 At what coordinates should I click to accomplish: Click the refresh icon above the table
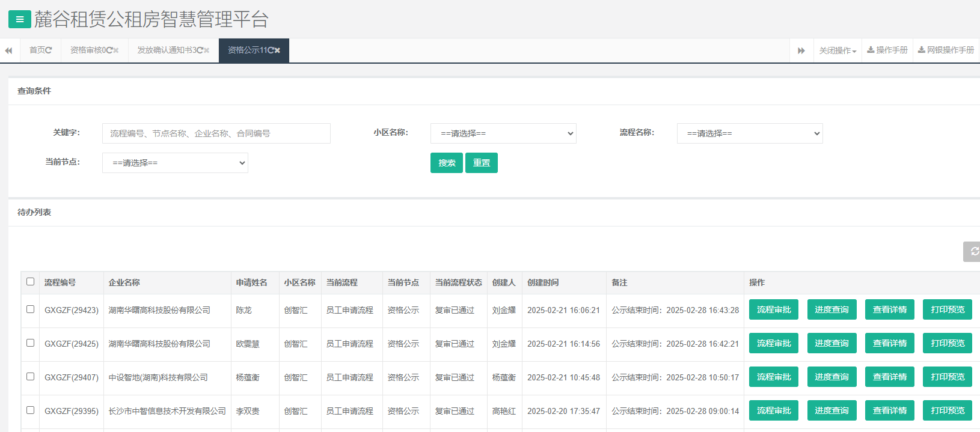(x=973, y=251)
